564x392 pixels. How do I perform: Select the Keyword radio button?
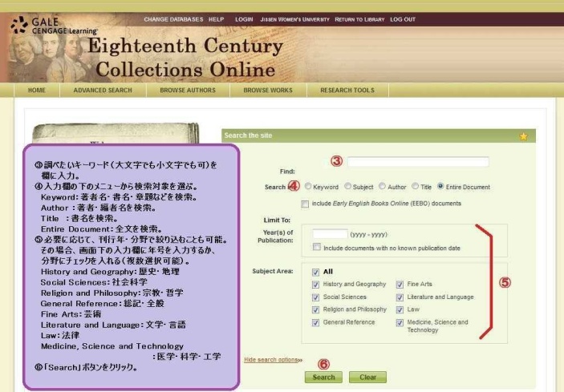[x=308, y=188]
